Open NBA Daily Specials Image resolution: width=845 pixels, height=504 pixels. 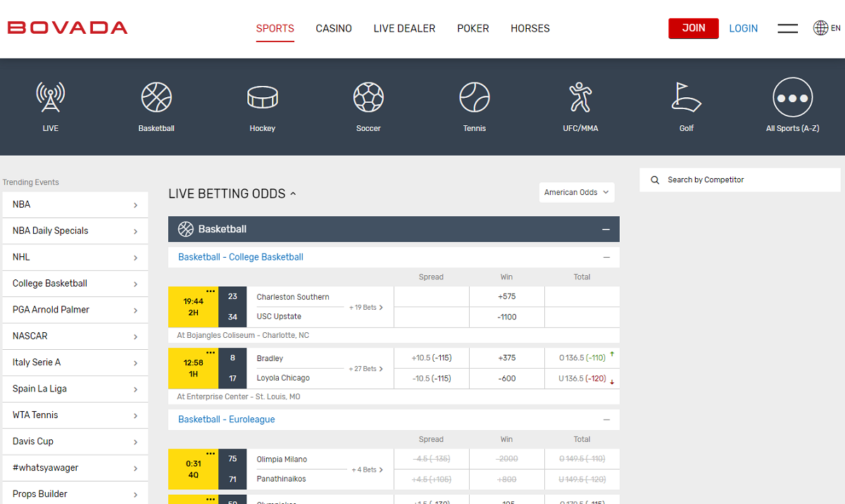(x=74, y=231)
